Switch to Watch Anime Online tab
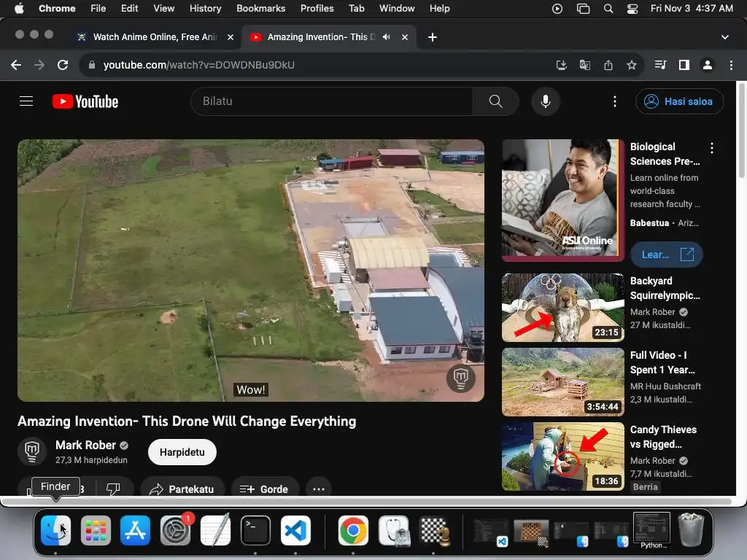 [155, 37]
